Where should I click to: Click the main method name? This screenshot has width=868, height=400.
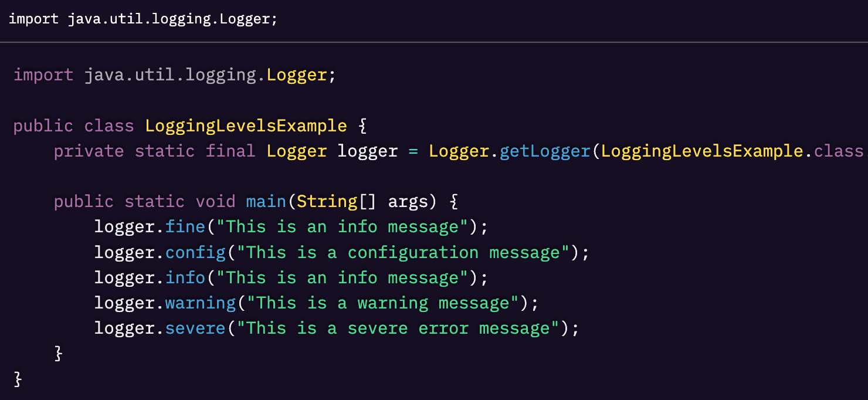click(266, 202)
